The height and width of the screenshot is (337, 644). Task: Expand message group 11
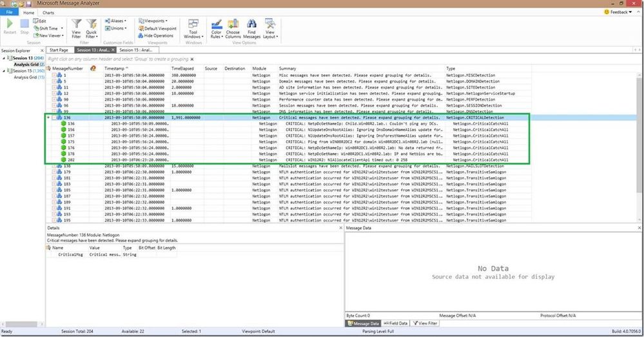coord(54,87)
